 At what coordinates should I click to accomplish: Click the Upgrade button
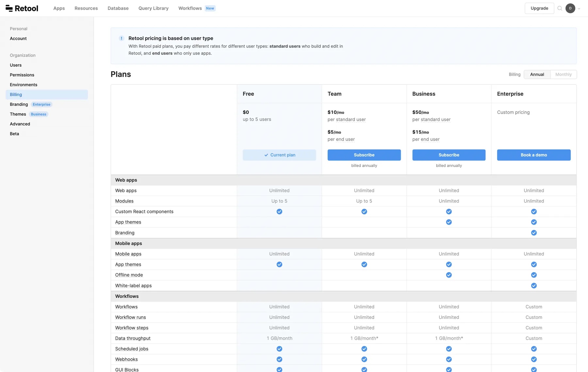(539, 8)
